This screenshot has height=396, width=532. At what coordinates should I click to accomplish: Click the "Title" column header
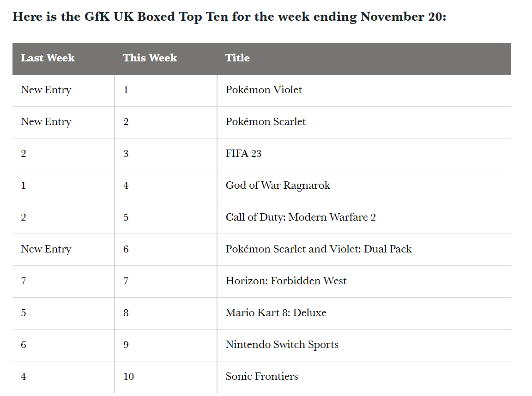pyautogui.click(x=237, y=58)
